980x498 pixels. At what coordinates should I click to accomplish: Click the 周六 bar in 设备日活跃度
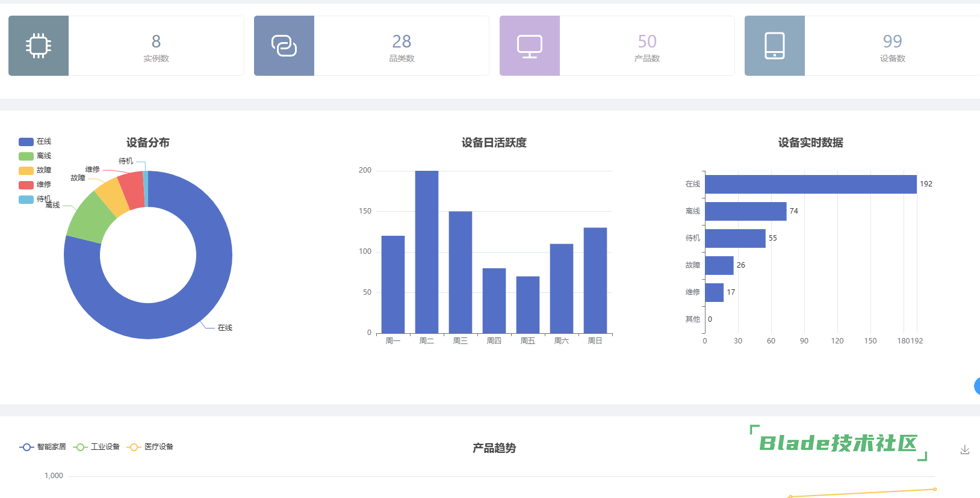click(562, 289)
